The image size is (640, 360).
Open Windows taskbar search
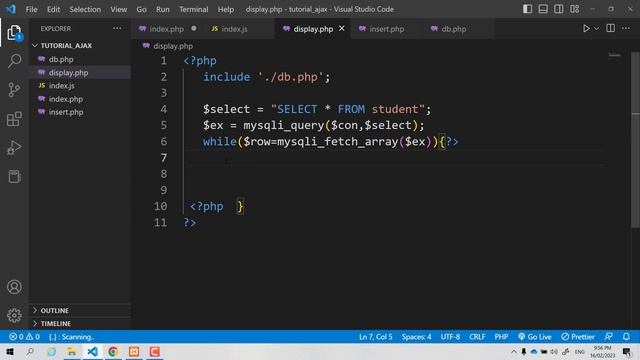point(30,351)
